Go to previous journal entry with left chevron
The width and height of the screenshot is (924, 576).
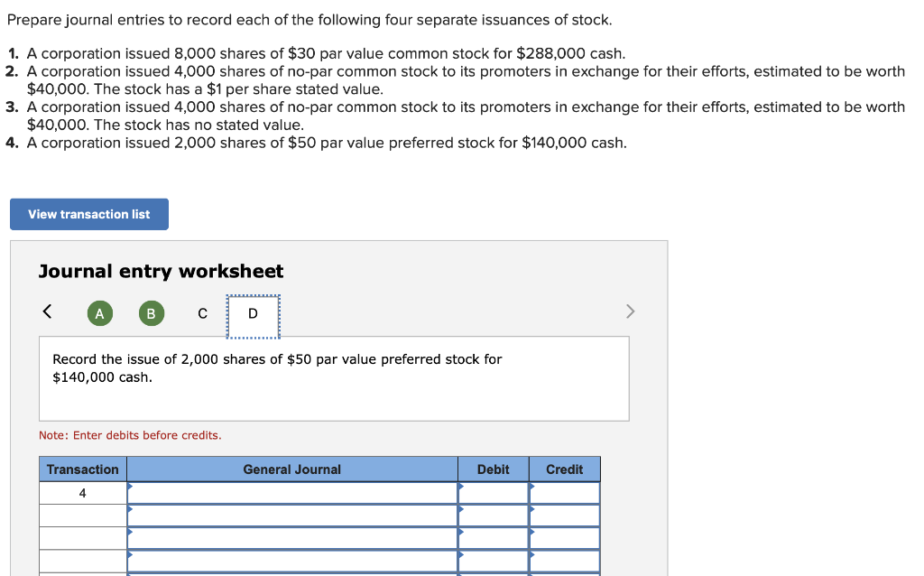tap(47, 311)
